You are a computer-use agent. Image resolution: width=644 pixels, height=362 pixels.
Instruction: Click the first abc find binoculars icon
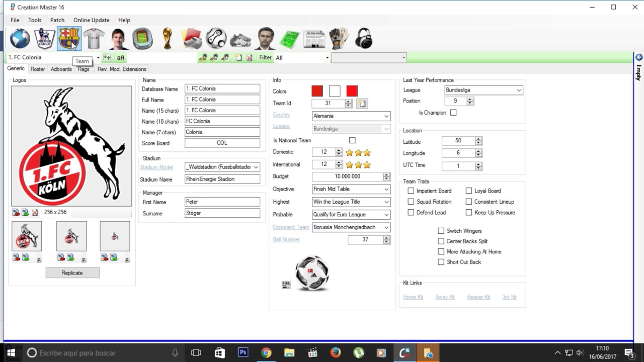pyautogui.click(x=203, y=58)
